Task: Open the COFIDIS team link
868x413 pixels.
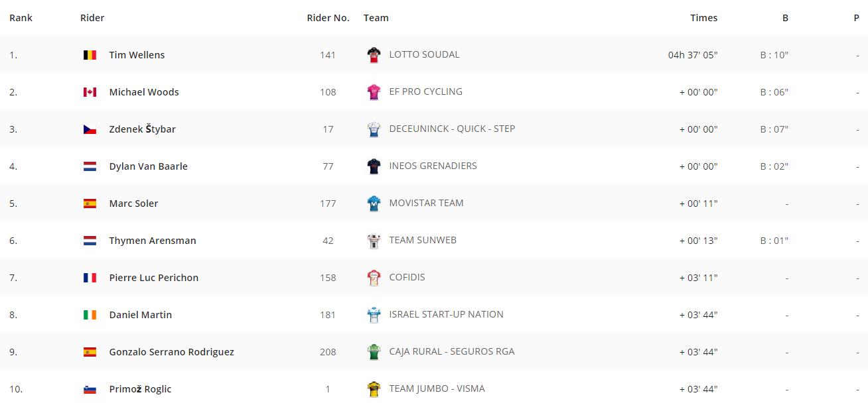Action: pyautogui.click(x=407, y=277)
